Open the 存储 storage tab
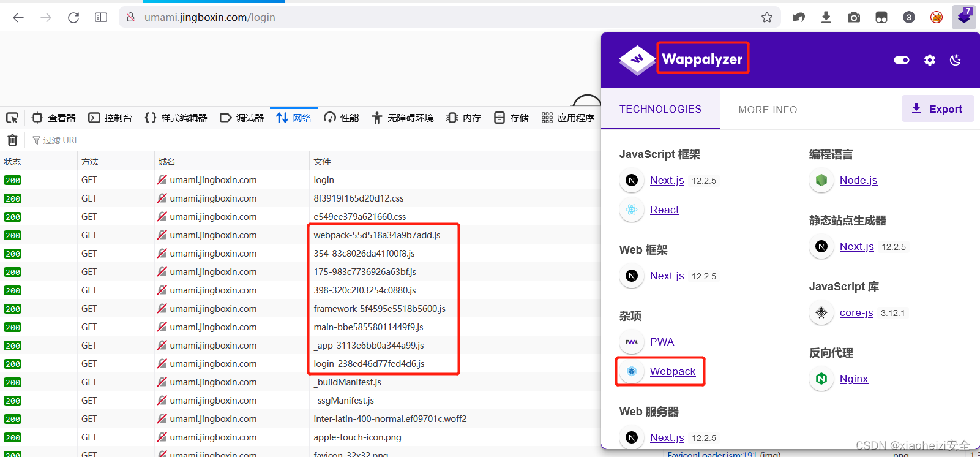 point(512,118)
